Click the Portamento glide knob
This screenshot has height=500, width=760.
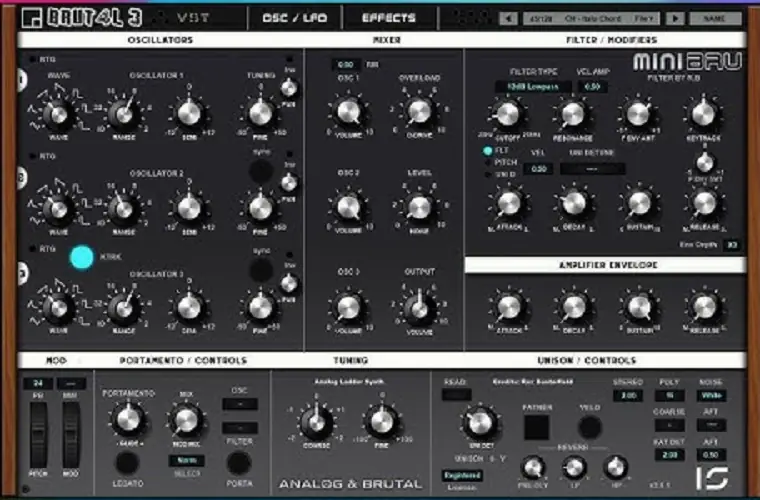tap(126, 420)
